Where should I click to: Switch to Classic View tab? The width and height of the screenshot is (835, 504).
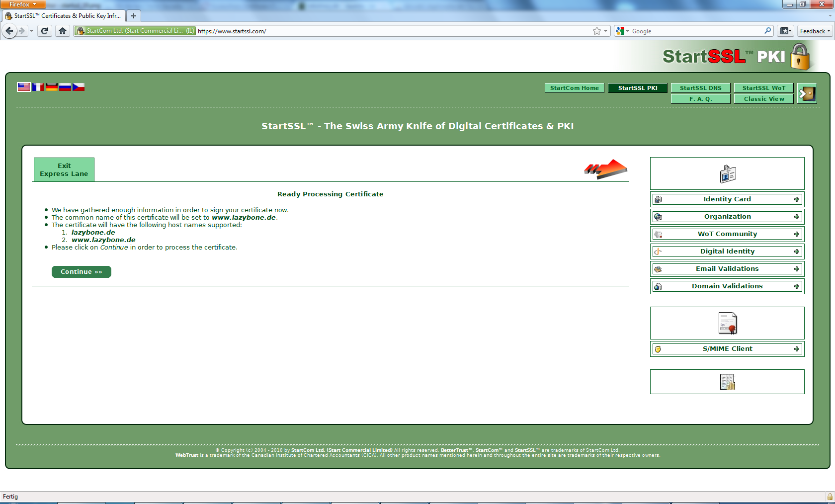[764, 99]
